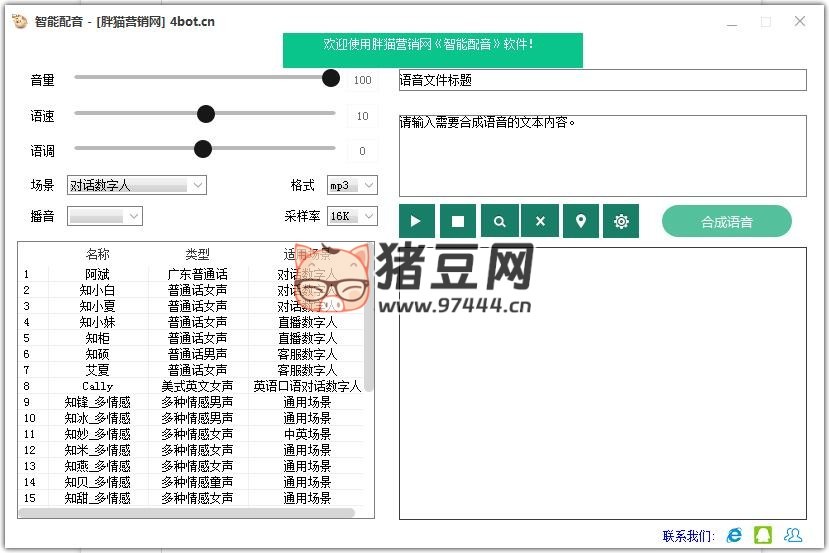Click the blue people contact icon
829x553 pixels.
pos(793,535)
